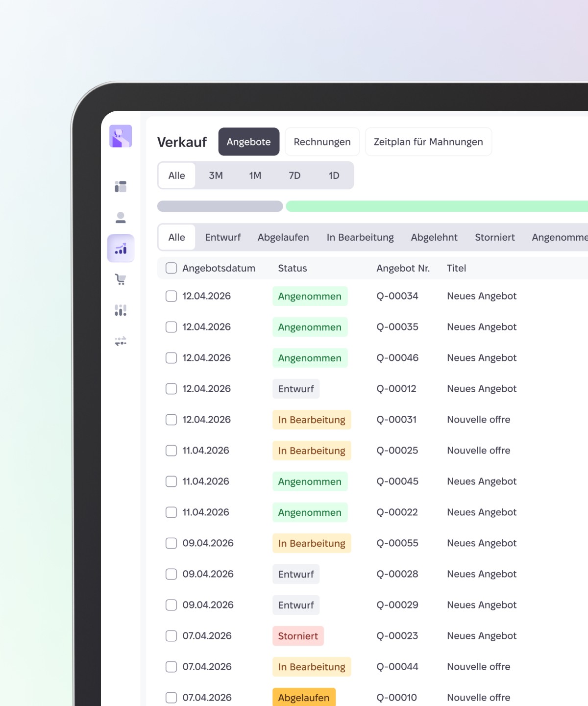
Task: Check the box for Q-00025 row
Action: 171,451
